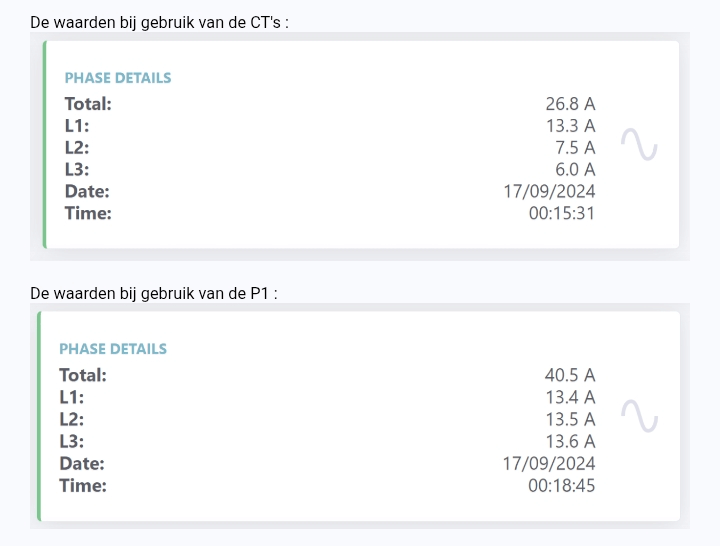Click the 26.8 A total value
The width and height of the screenshot is (720, 546).
click(570, 104)
